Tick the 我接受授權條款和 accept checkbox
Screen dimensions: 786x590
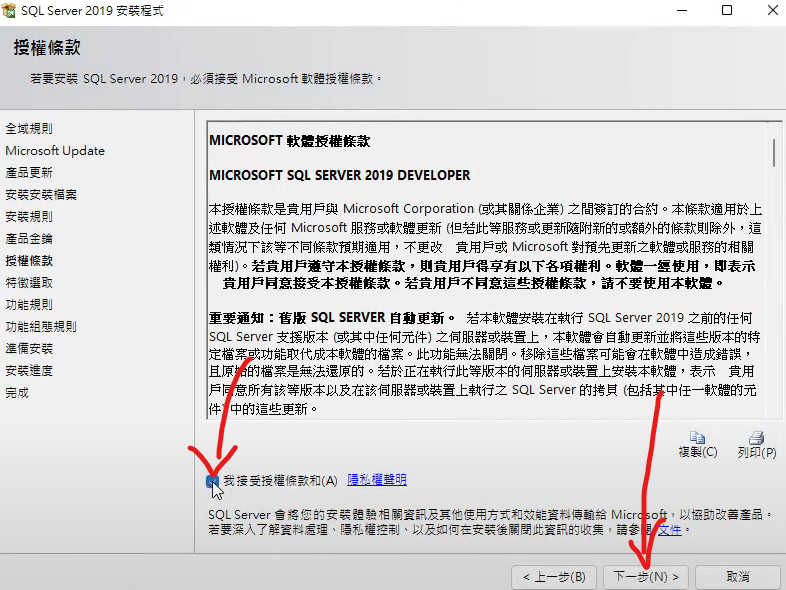(212, 481)
